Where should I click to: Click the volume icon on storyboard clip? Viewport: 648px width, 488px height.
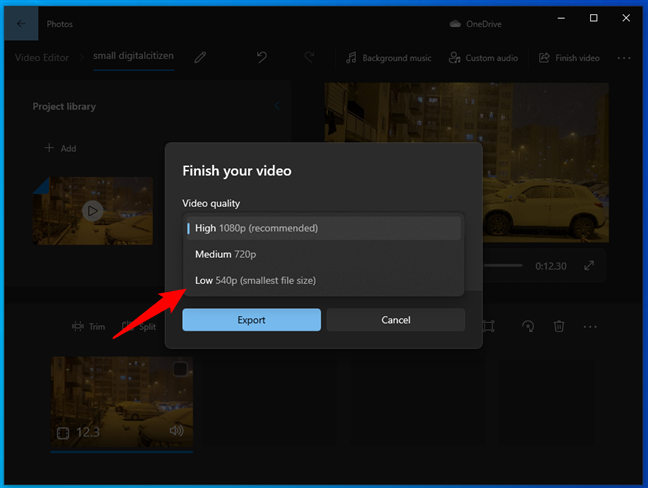click(x=176, y=431)
